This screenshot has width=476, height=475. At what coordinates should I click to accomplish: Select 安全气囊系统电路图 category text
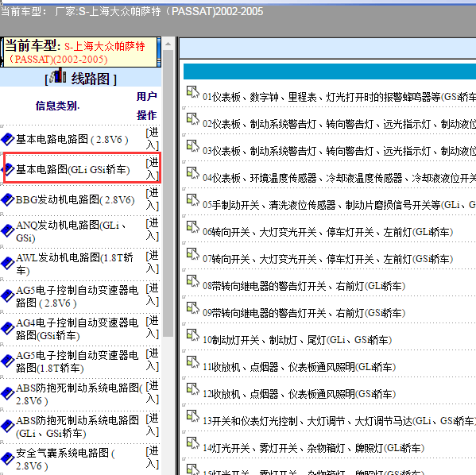(65, 459)
